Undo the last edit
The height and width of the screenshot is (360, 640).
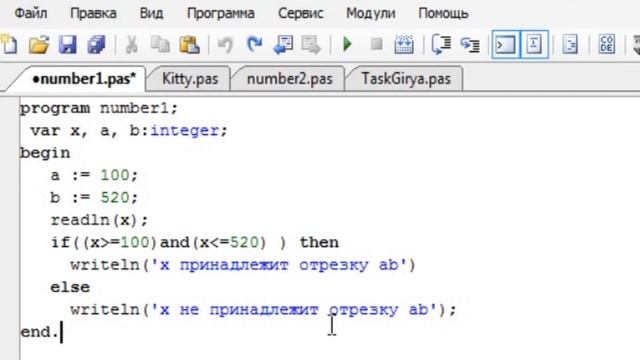coord(225,44)
